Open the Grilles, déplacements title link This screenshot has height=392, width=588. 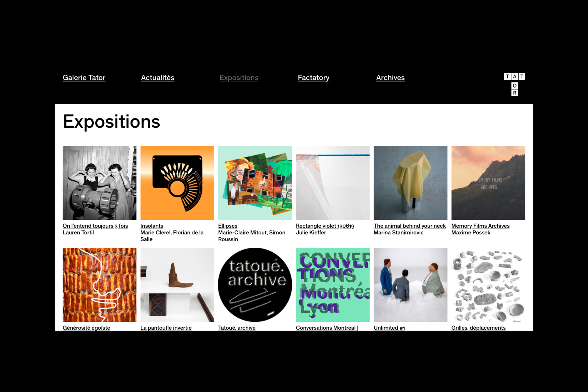pos(478,328)
